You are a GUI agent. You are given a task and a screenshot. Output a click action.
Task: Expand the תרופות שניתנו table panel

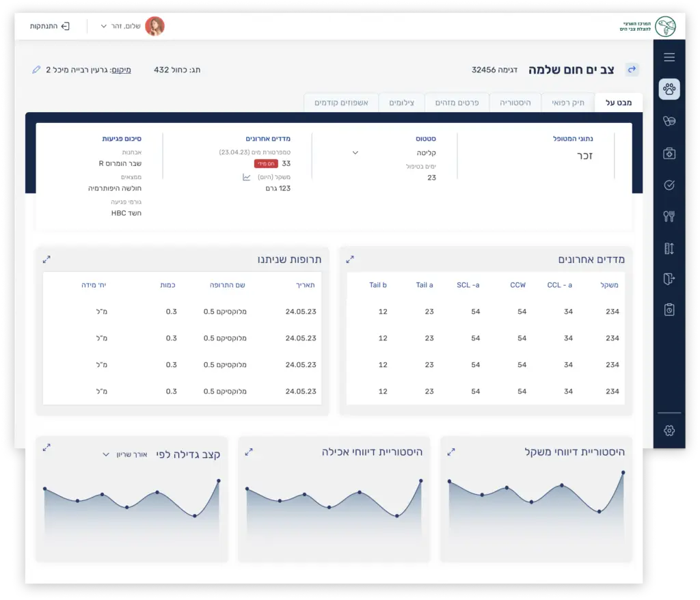pyautogui.click(x=46, y=260)
